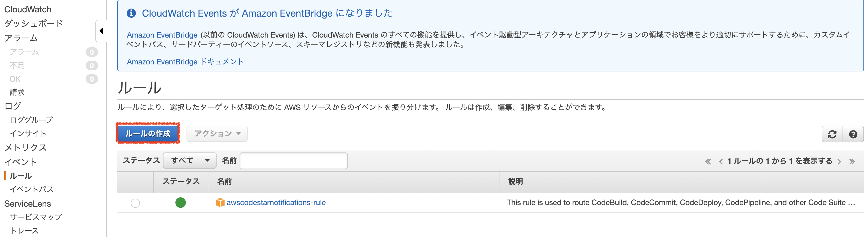Open help with the question mark icon
Screen dimensions: 868x237
(x=853, y=134)
